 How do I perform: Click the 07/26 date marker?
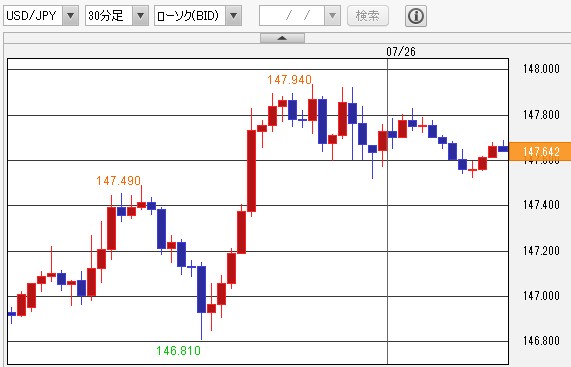[x=401, y=52]
